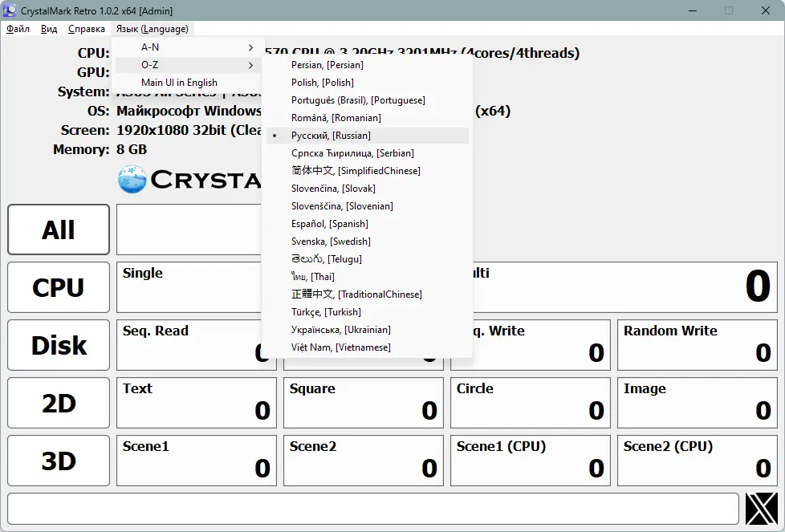The image size is (785, 532).
Task: Run the 2D benchmark
Action: pyautogui.click(x=59, y=403)
